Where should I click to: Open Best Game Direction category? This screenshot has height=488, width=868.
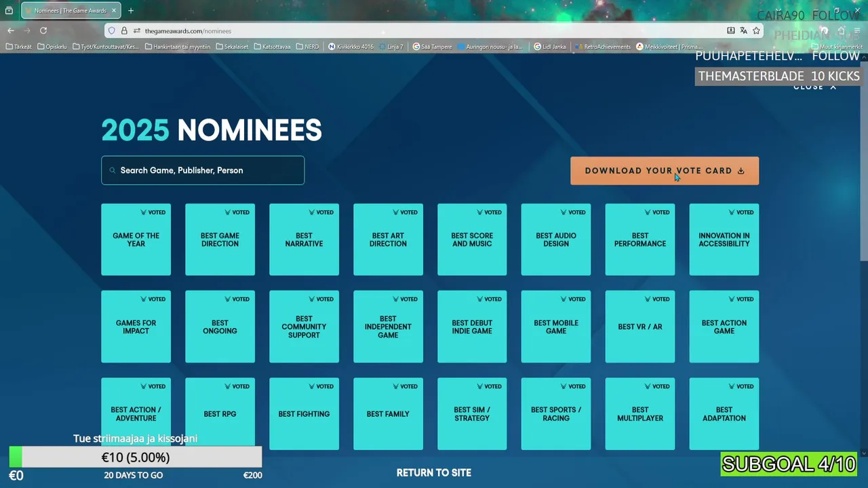(220, 239)
